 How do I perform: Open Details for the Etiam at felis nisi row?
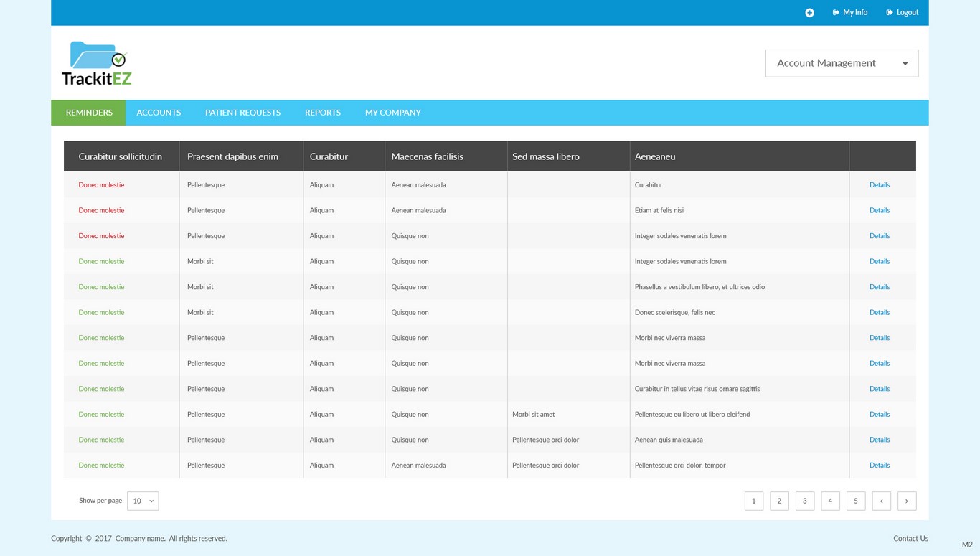[x=879, y=210]
